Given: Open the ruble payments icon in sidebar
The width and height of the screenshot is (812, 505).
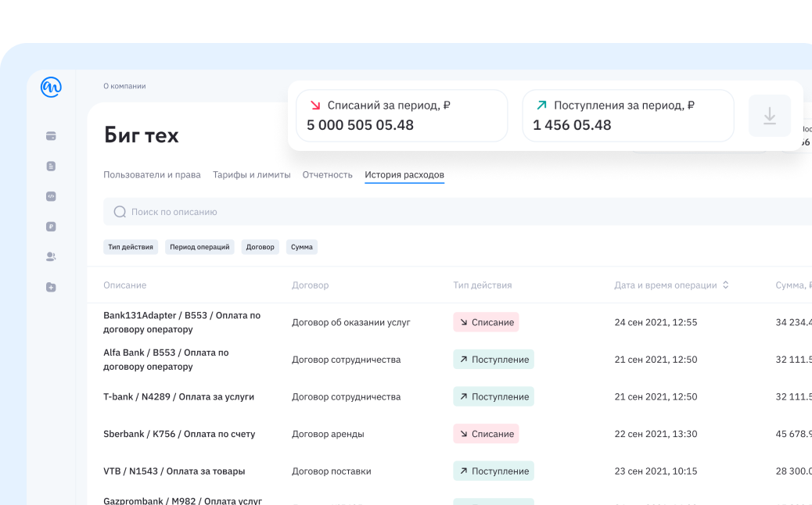Looking at the screenshot, I should 51,227.
